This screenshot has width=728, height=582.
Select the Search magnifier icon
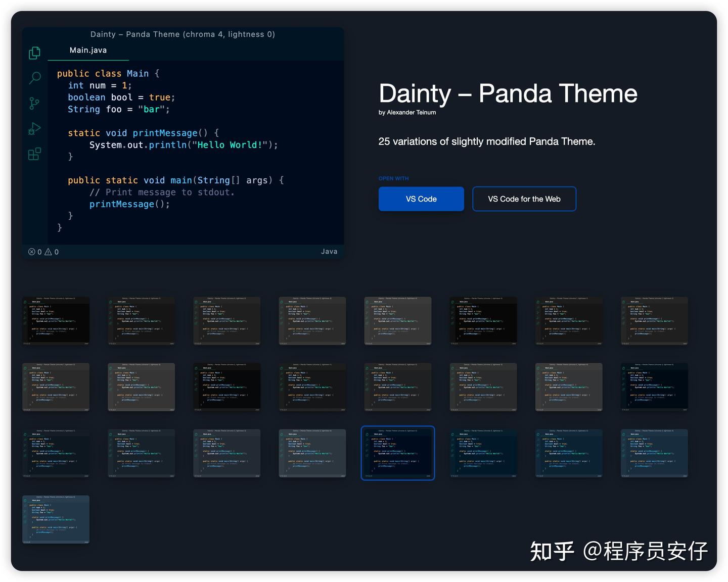coord(34,77)
